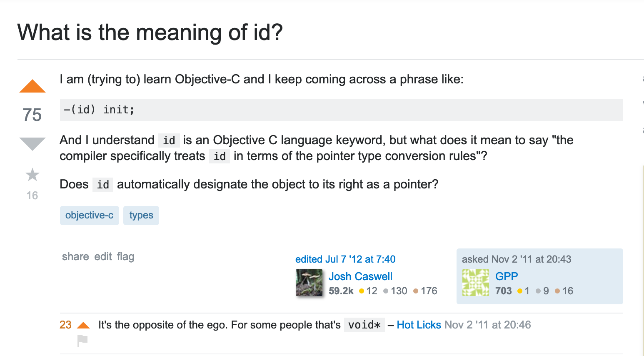The width and height of the screenshot is (644, 356).
Task: Click the question title 'What is the meaning of id?'
Action: 150,32
